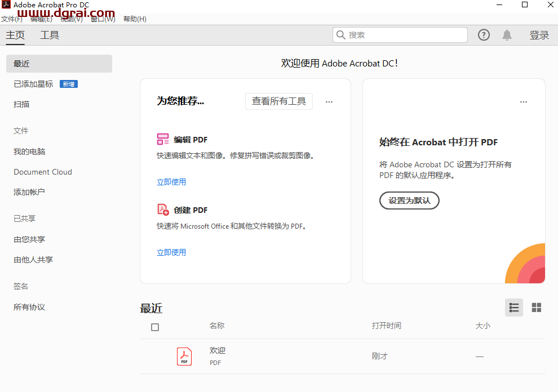Open the notifications bell icon
The width and height of the screenshot is (558, 392).
[507, 34]
